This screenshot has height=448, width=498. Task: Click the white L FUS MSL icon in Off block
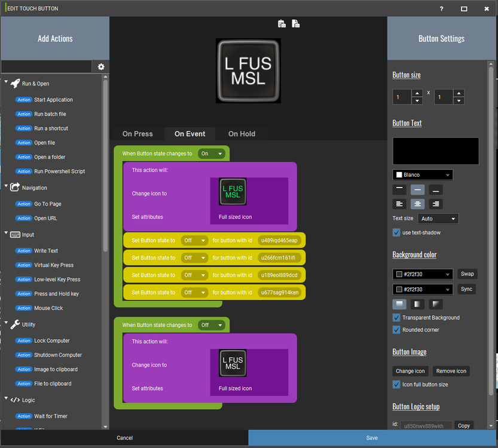(x=233, y=363)
